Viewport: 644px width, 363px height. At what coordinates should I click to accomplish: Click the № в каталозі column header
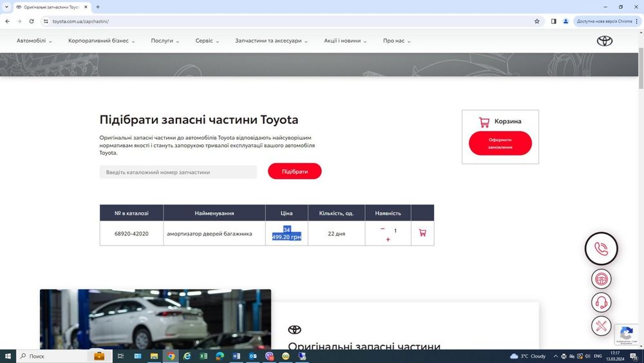pyautogui.click(x=131, y=213)
